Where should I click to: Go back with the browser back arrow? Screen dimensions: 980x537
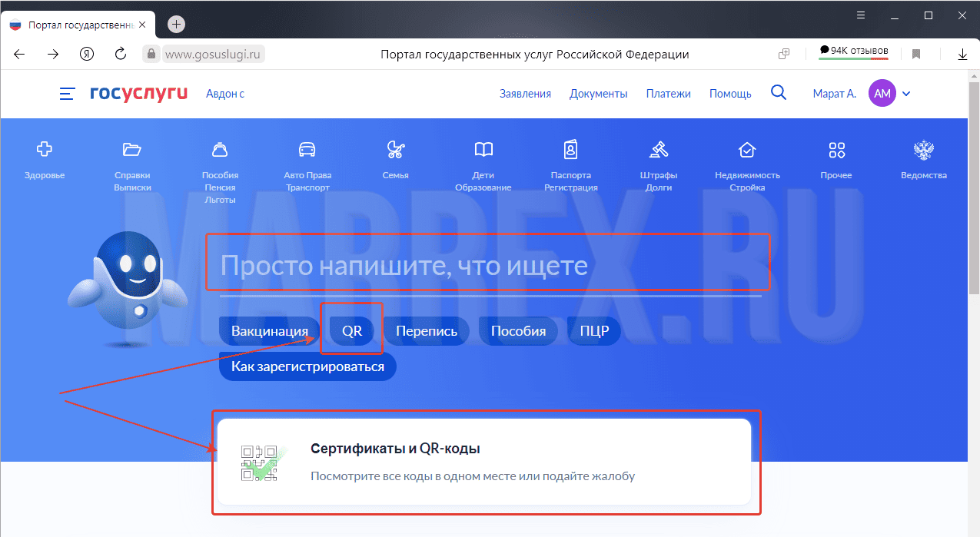pyautogui.click(x=20, y=55)
